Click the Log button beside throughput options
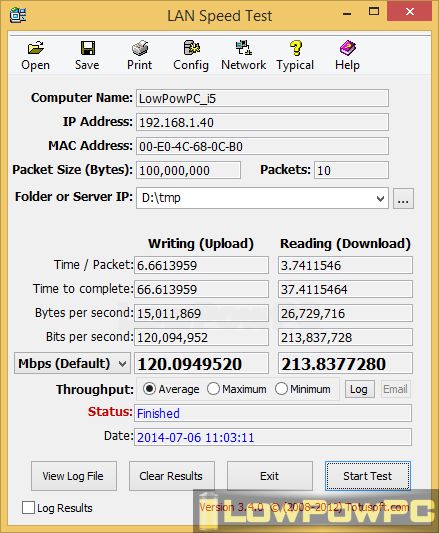This screenshot has height=533, width=439. [359, 389]
